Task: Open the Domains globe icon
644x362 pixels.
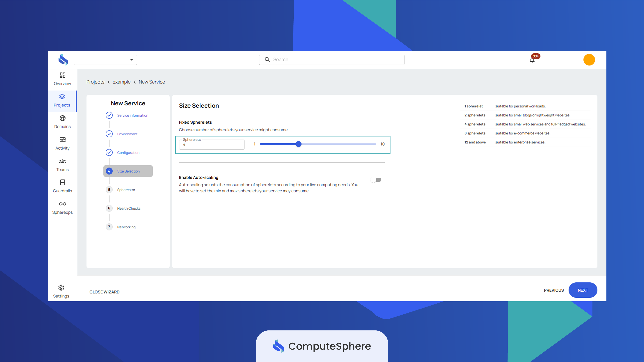Action: tap(62, 118)
